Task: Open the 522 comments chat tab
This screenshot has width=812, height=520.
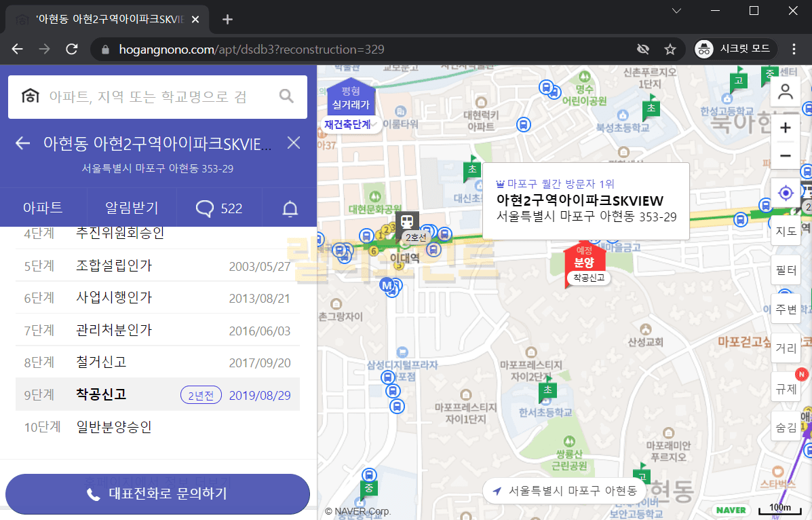Action: click(219, 208)
